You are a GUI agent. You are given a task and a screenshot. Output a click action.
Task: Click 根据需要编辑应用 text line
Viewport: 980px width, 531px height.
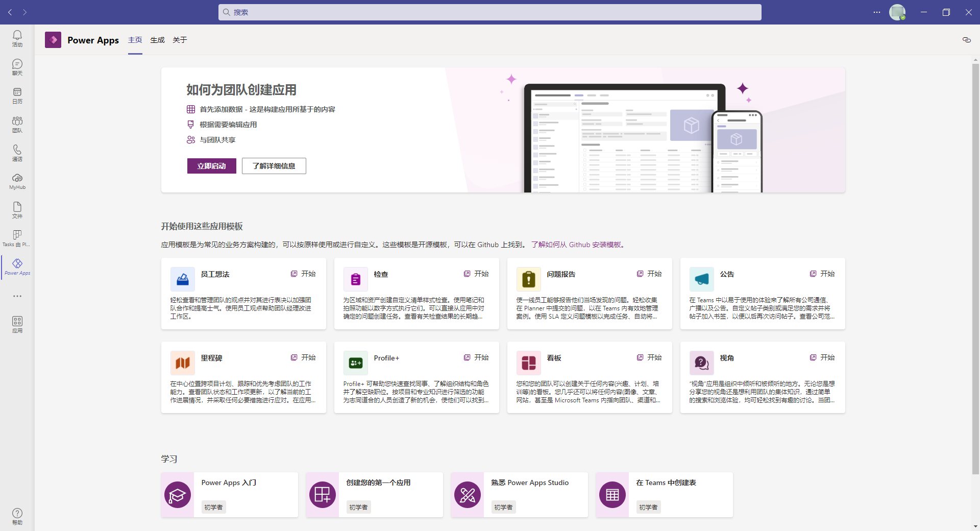point(228,125)
